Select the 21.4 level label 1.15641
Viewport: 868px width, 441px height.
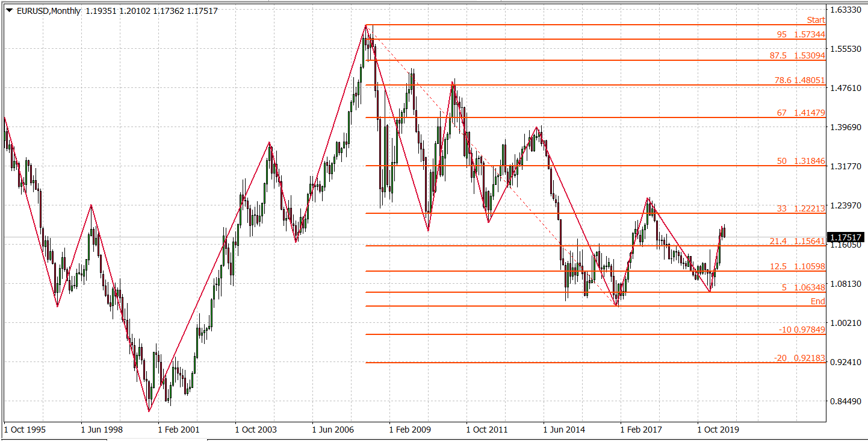[x=798, y=241]
